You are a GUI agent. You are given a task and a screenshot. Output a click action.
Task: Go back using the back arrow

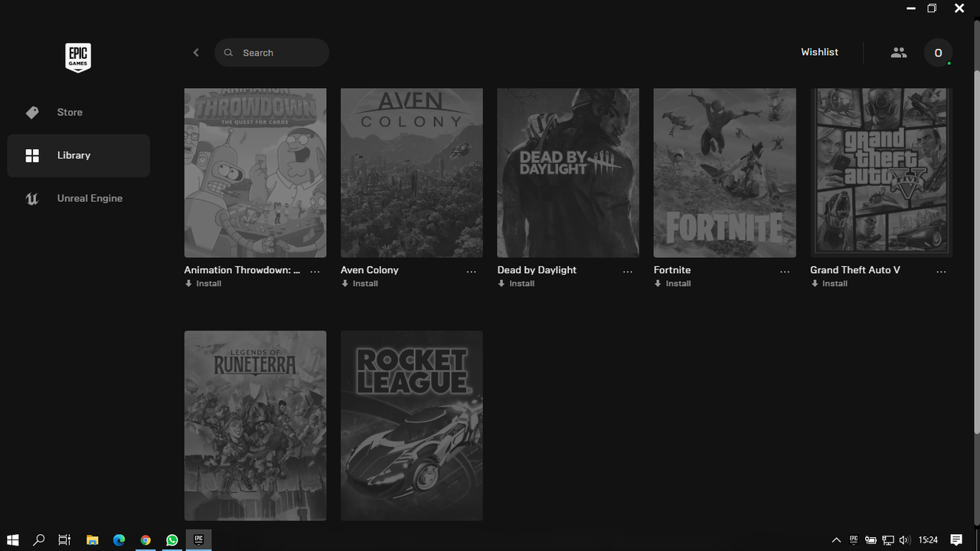[196, 53]
